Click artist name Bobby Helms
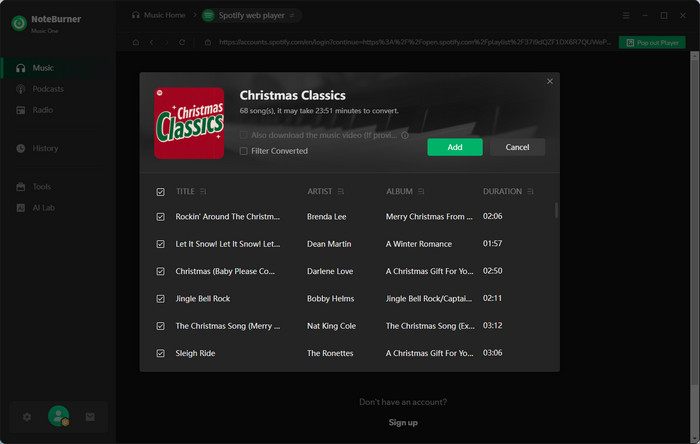Viewport: 700px width, 444px height. (x=330, y=298)
